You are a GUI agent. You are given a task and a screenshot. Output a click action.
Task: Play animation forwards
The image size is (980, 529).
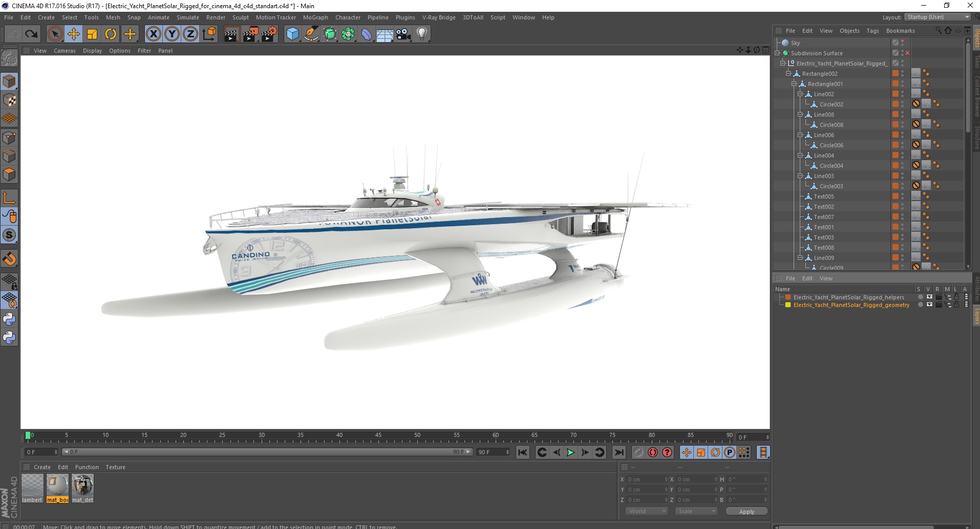coord(570,452)
